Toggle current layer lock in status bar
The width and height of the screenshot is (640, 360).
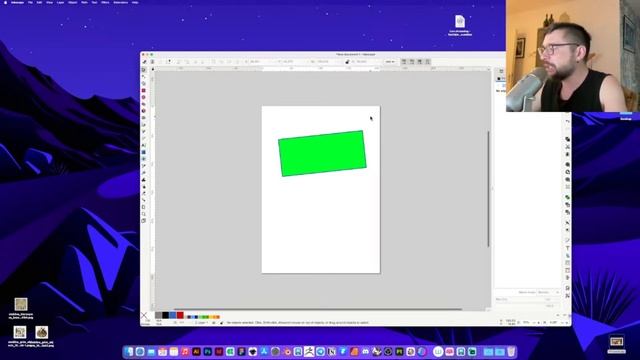pyautogui.click(x=222, y=322)
